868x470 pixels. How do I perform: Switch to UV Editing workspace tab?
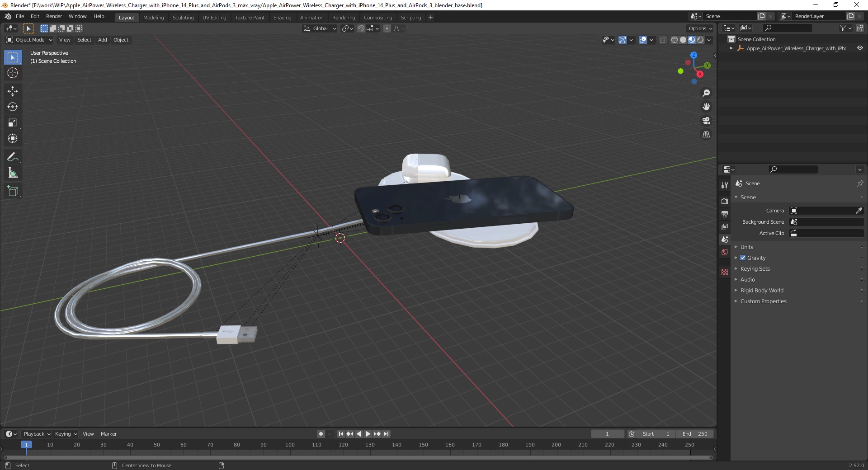click(214, 18)
